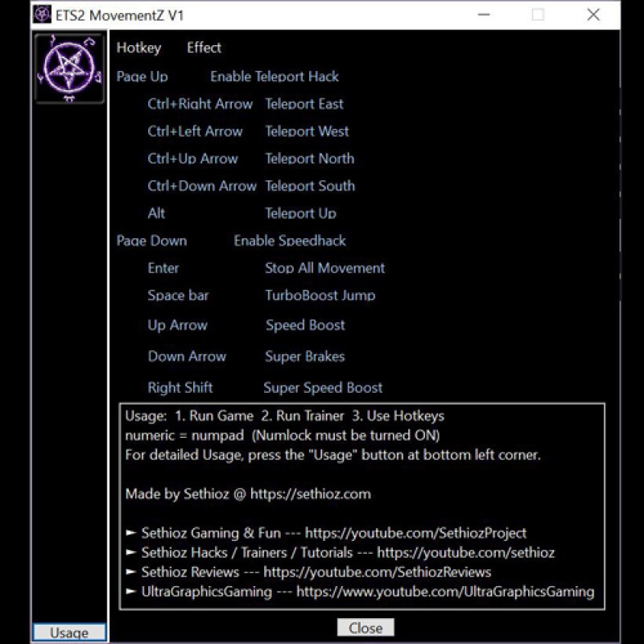Select "Enable Speedhack" text

pos(290,241)
